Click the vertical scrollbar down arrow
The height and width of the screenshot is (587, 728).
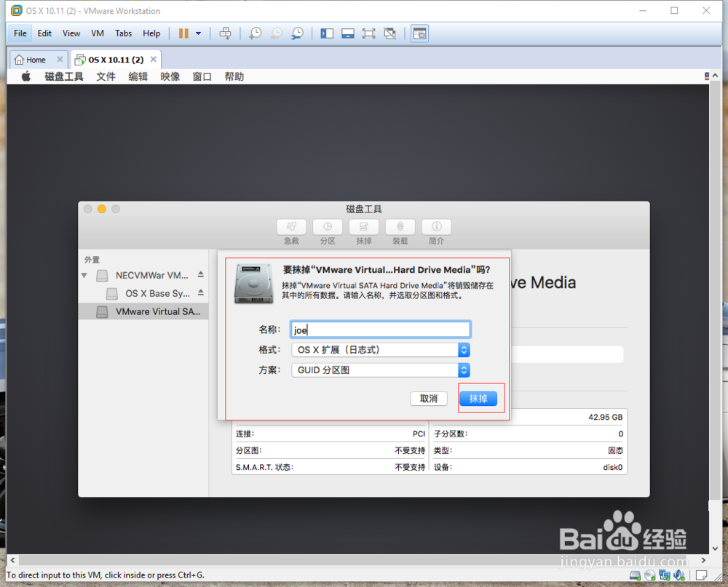(715, 548)
